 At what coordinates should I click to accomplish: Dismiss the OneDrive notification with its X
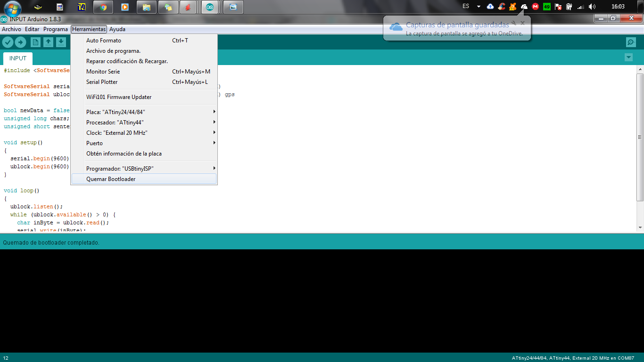tap(522, 23)
